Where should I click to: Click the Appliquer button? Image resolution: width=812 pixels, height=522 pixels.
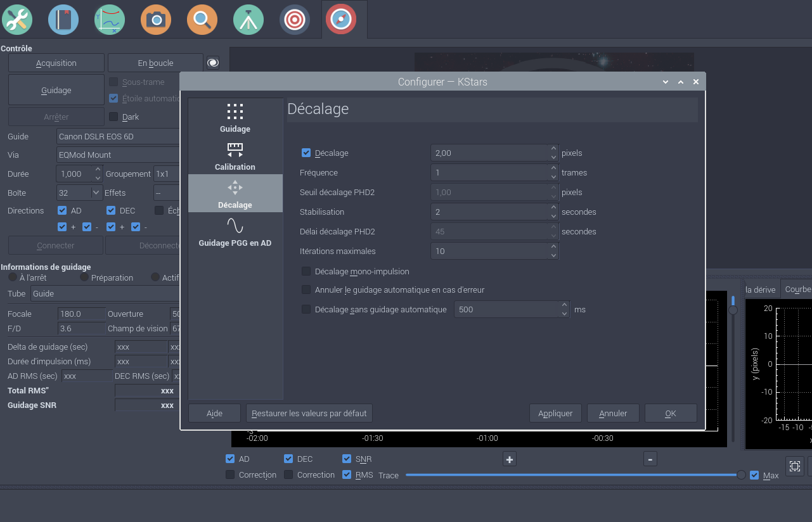pos(555,413)
